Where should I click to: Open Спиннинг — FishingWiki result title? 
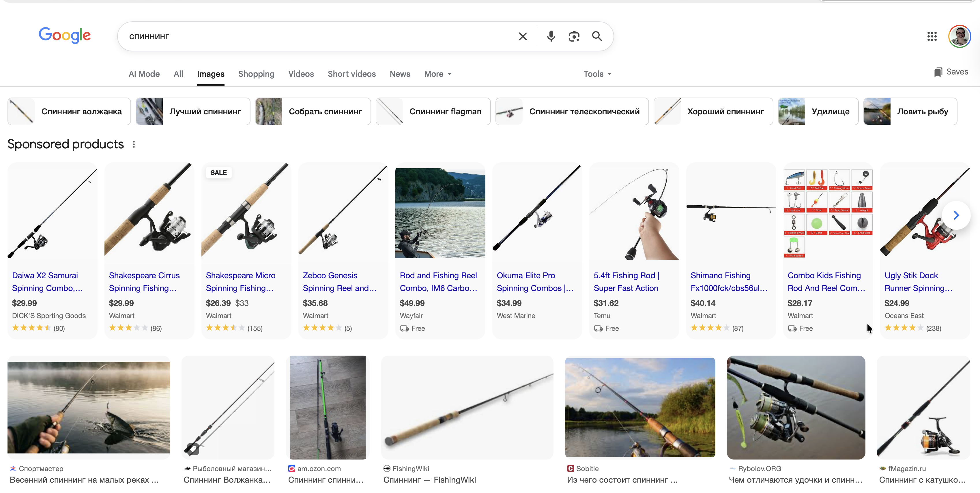coord(429,480)
